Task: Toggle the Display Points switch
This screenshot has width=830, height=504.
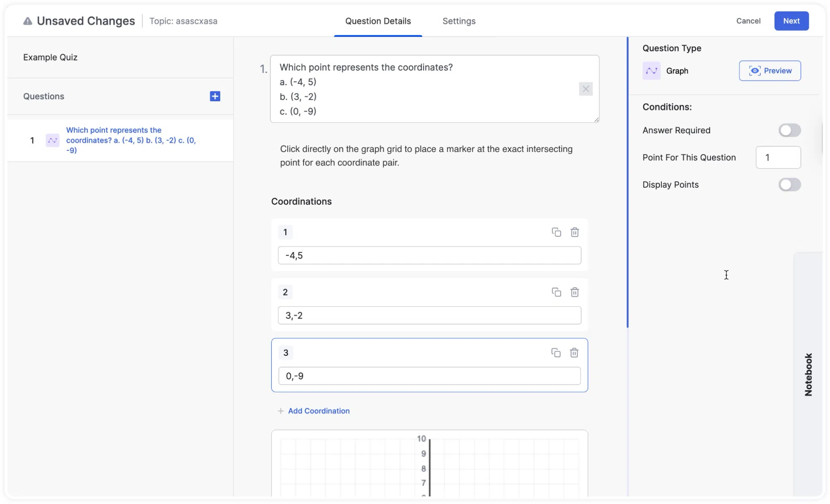Action: (x=789, y=185)
